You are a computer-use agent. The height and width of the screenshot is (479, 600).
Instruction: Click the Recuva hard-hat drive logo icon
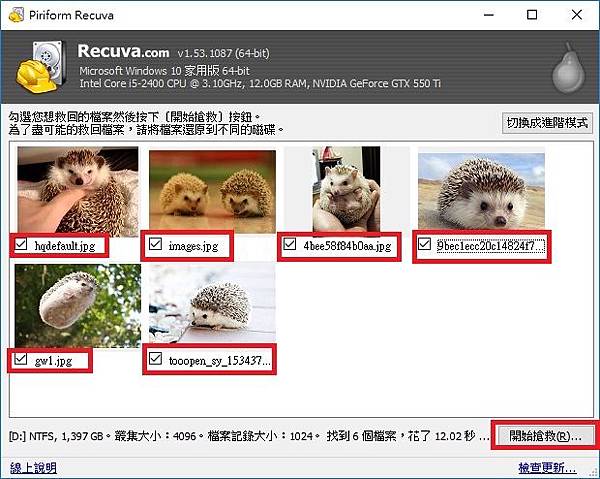click(41, 67)
